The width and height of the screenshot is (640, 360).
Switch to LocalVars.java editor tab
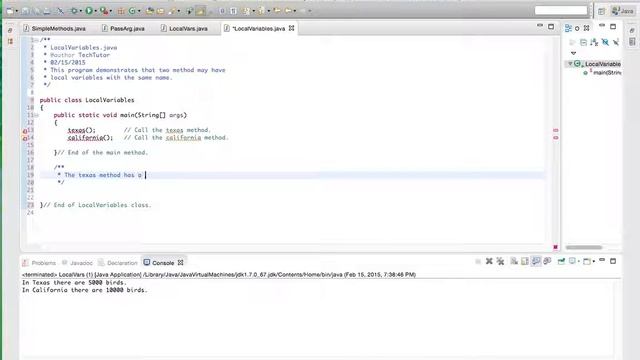[x=184, y=29]
